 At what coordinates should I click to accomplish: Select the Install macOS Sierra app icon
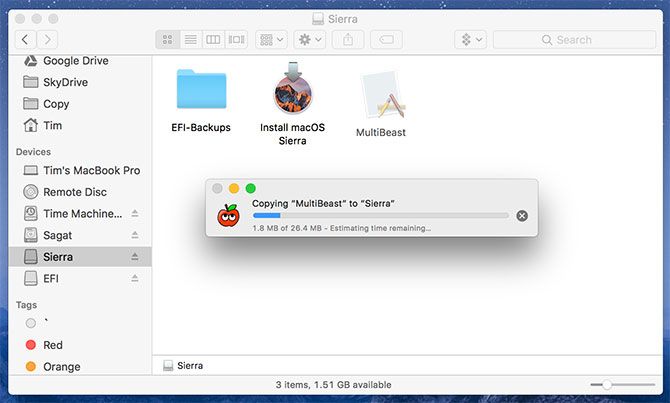[x=293, y=88]
